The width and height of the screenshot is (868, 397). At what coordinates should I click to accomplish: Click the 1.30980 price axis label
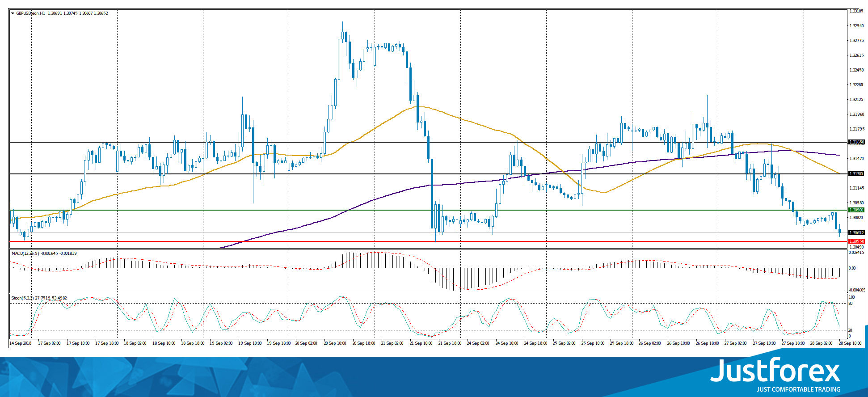pos(856,203)
